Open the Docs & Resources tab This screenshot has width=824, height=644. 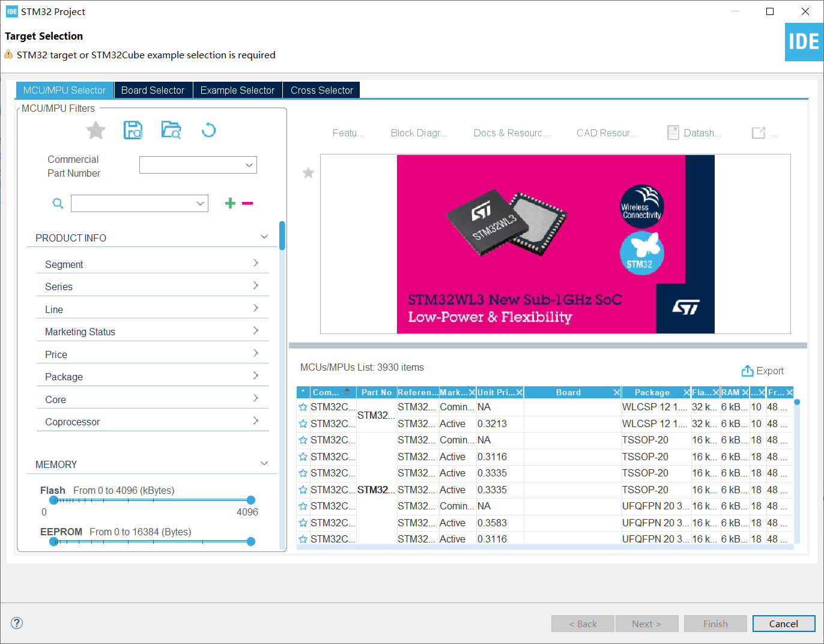tap(512, 133)
